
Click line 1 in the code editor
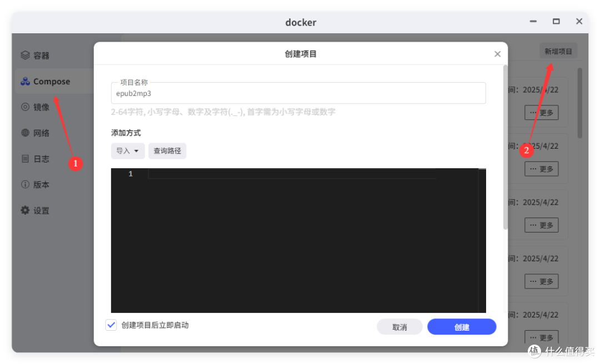[x=292, y=174]
